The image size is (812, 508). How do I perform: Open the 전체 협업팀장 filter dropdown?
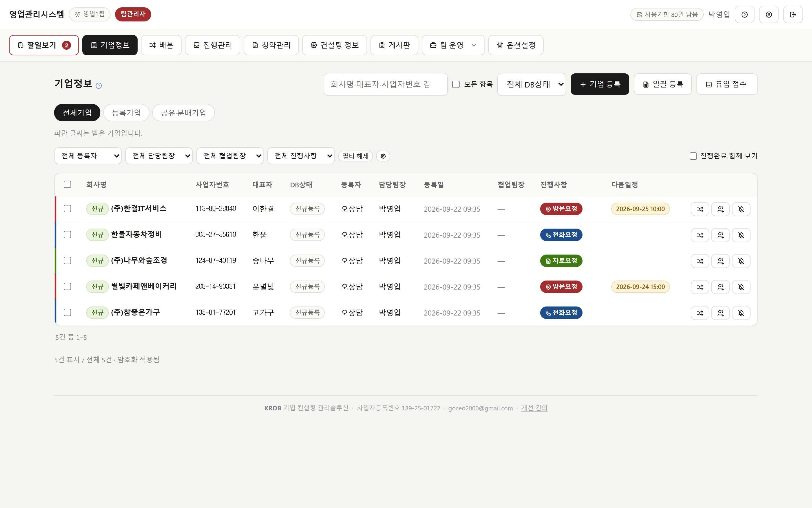pyautogui.click(x=230, y=156)
